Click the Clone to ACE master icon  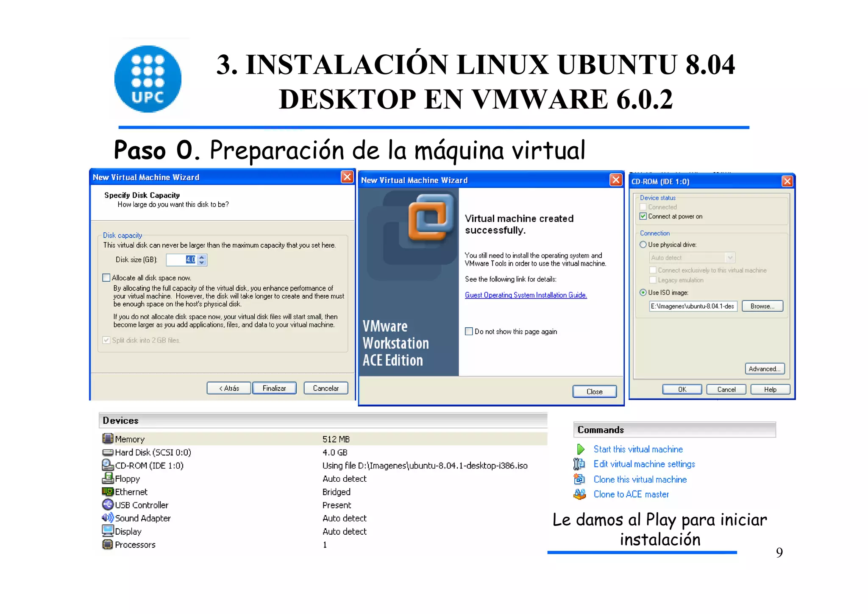pos(579,494)
